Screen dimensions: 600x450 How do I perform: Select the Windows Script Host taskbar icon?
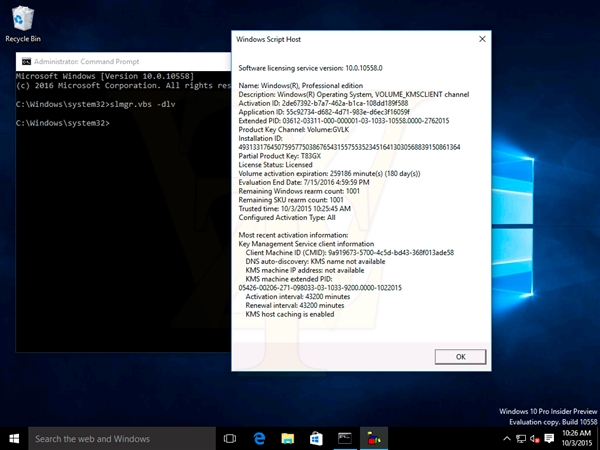click(373, 438)
